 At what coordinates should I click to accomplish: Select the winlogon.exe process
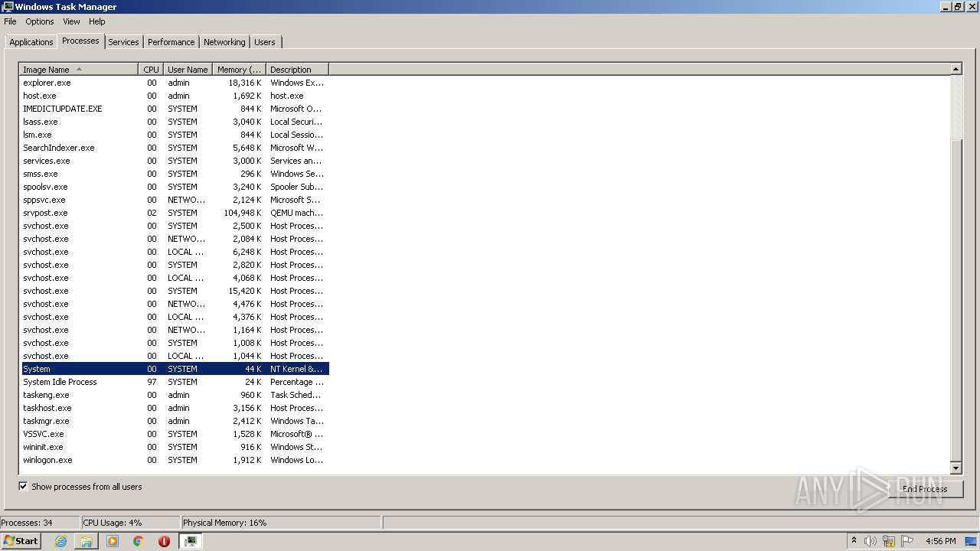pos(175,460)
